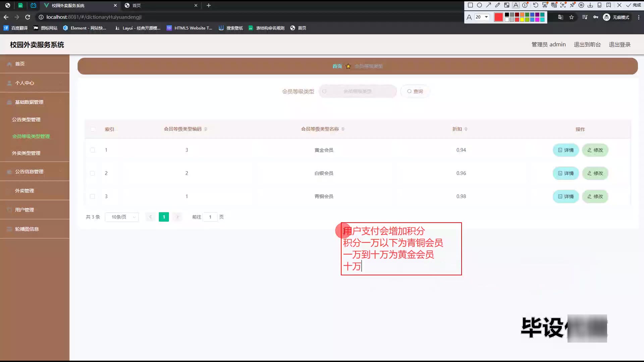Choose the mosaic blur tool

point(507,5)
